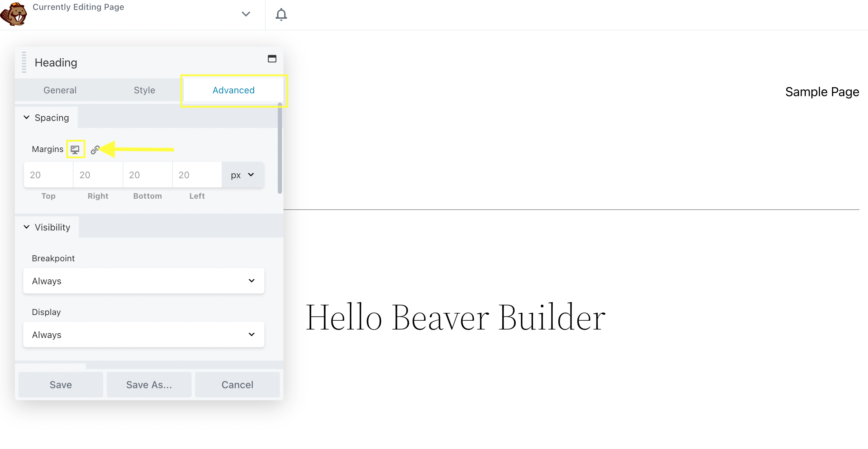Click the panel window maximize icon
The image size is (868, 449).
point(272,59)
